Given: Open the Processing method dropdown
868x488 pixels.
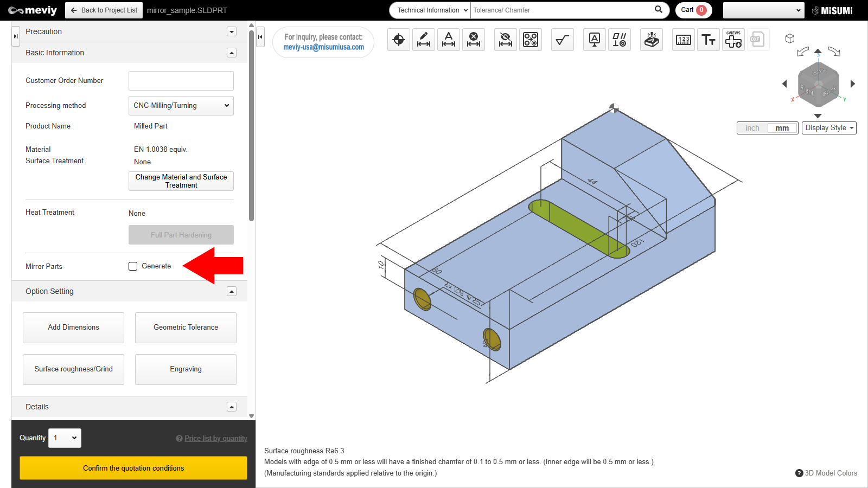Looking at the screenshot, I should click(x=181, y=106).
